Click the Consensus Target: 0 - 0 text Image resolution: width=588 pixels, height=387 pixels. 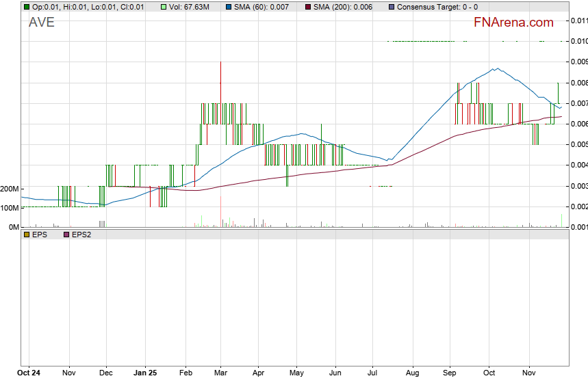click(437, 7)
